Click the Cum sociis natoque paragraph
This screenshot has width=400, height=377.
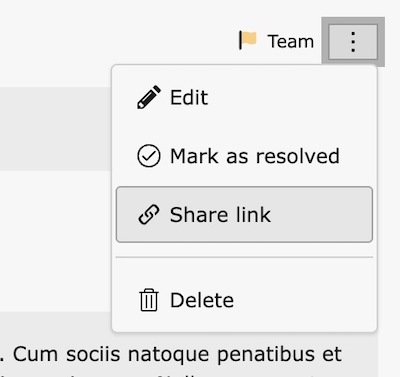click(172, 354)
